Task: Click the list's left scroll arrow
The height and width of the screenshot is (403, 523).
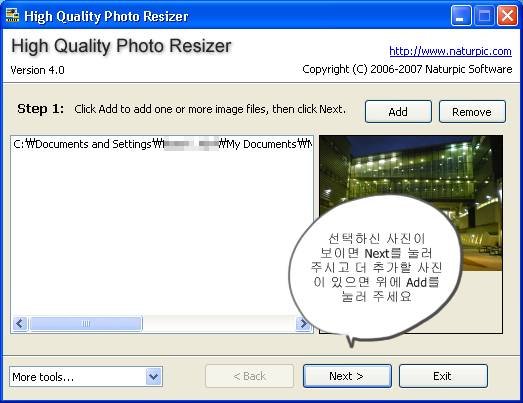Action: tap(20, 323)
